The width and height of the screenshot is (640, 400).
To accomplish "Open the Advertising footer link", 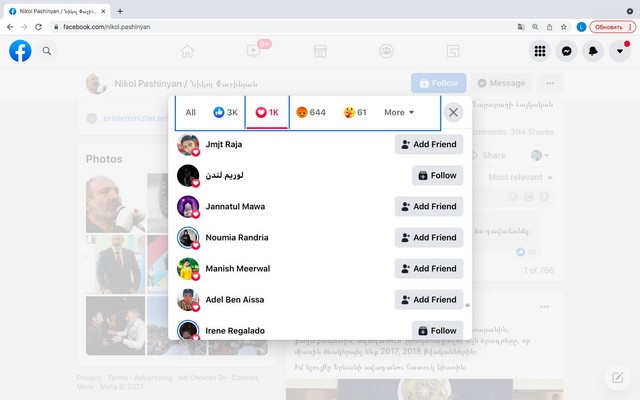I will pyautogui.click(x=153, y=378).
